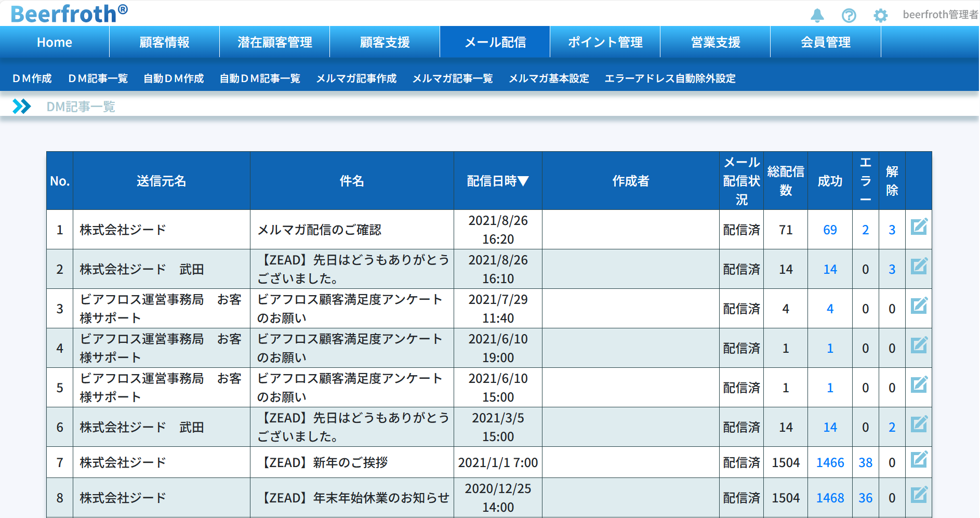The image size is (980, 518).
Task: Switch to ポイント管理 menu tab
Action: click(x=605, y=42)
